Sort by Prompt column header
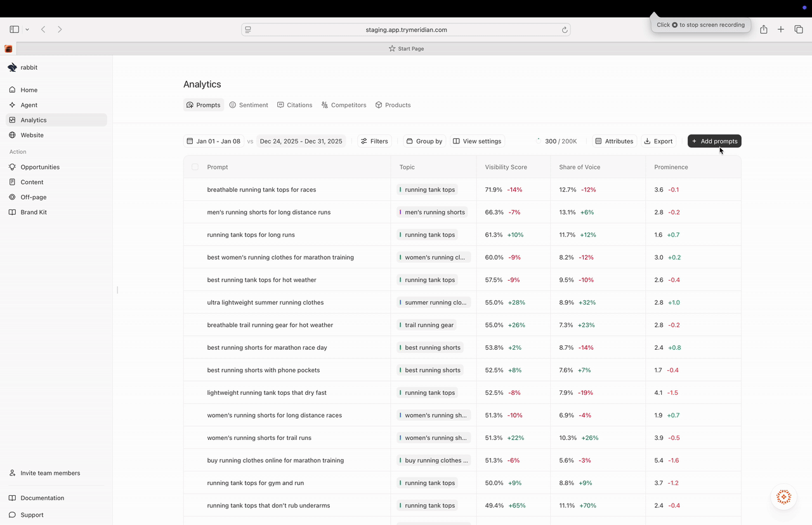Viewport: 812px width, 525px height. point(218,167)
